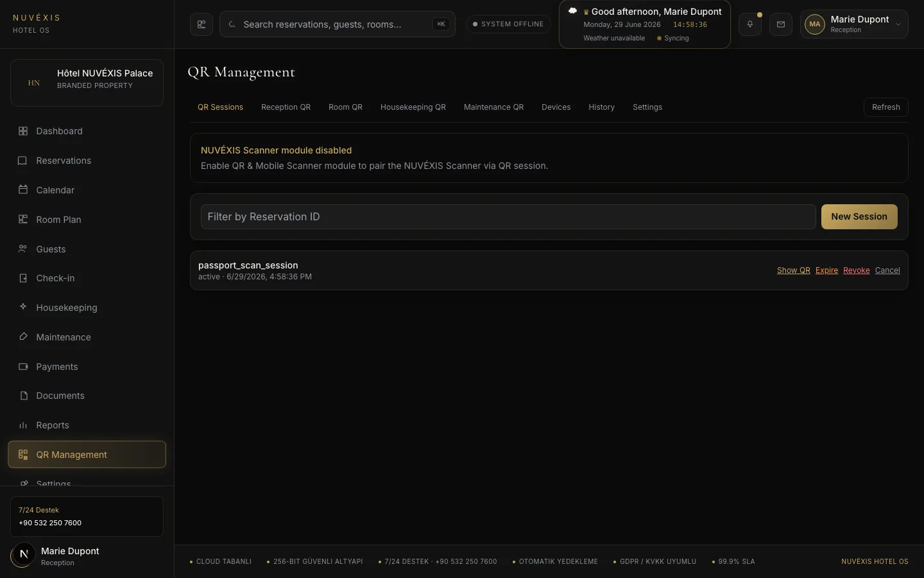The height and width of the screenshot is (578, 924).
Task: Click the 7/24 Destek support phone number
Action: tap(50, 523)
